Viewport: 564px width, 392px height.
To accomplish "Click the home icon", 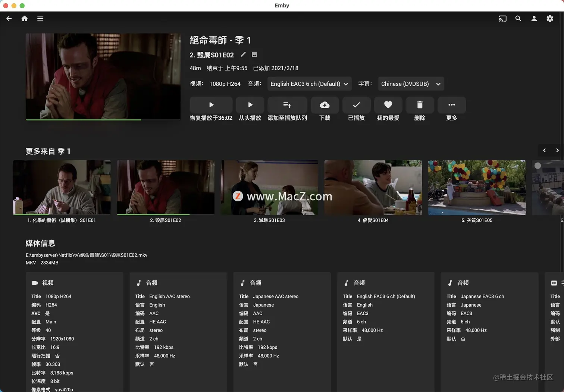I will click(x=24, y=18).
